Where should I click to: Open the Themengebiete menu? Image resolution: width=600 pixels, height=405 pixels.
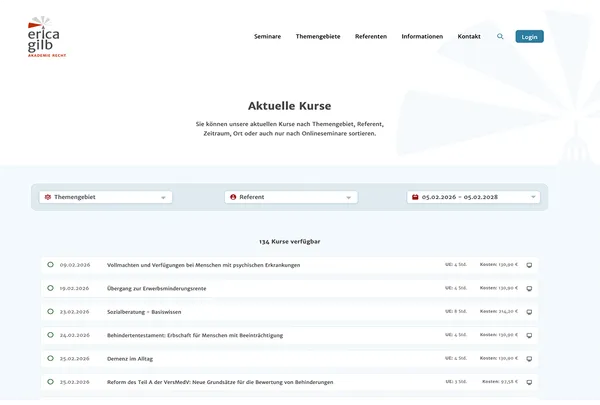pos(318,36)
